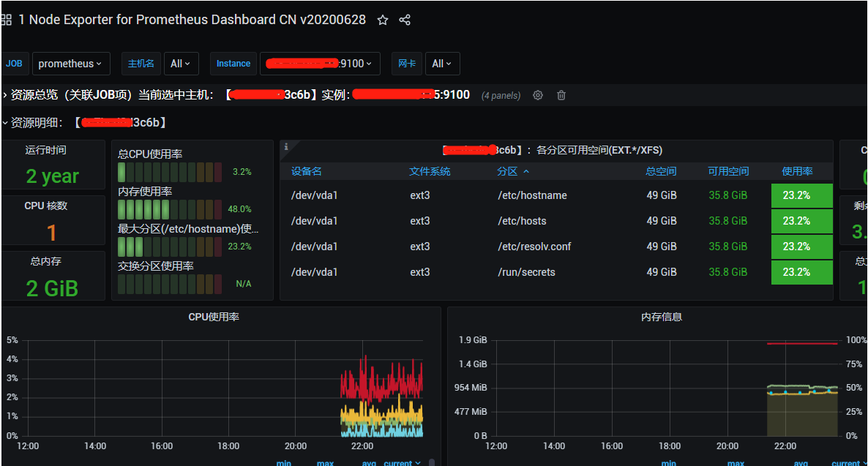The image size is (868, 466).
Task: Click the trash icon to delete the row
Action: 561,95
